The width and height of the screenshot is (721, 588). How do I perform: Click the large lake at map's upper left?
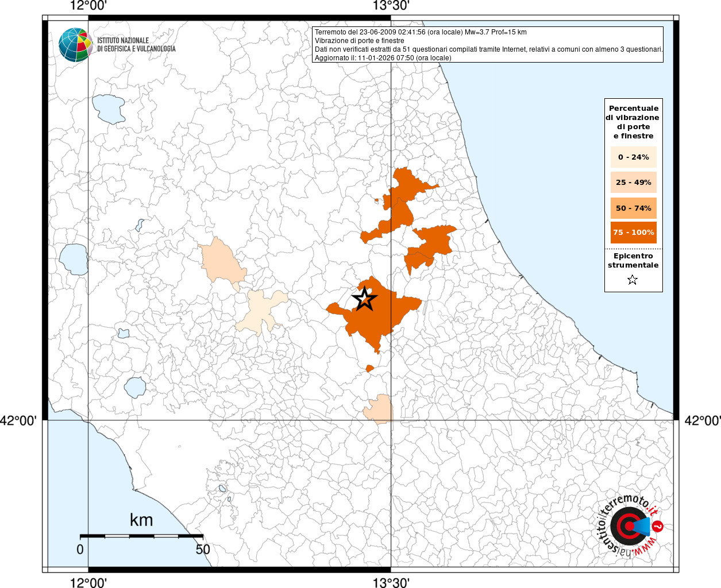108,109
